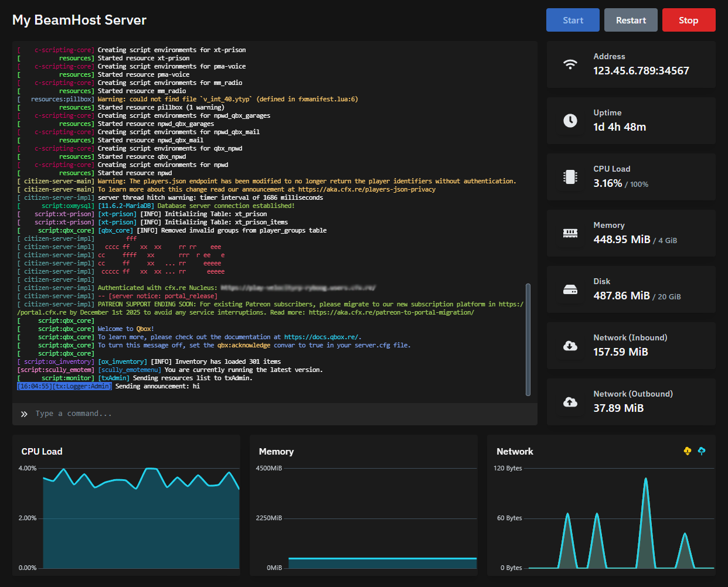Click the clock icon in Uptime card
The width and height of the screenshot is (728, 587).
(x=570, y=121)
